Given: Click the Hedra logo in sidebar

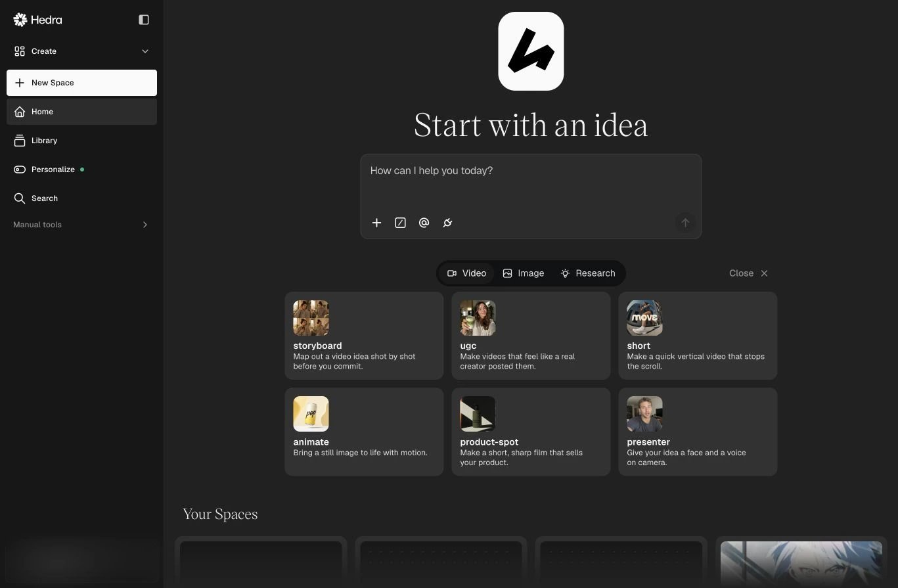Looking at the screenshot, I should pyautogui.click(x=37, y=20).
